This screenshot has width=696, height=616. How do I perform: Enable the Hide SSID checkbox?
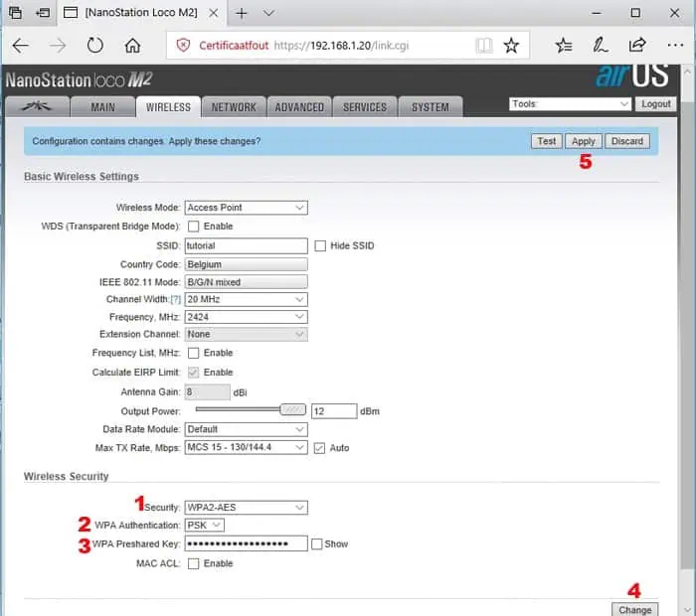coord(320,245)
